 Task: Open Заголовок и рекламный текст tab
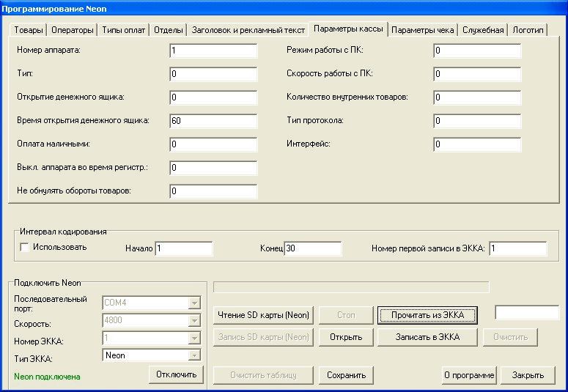click(248, 30)
